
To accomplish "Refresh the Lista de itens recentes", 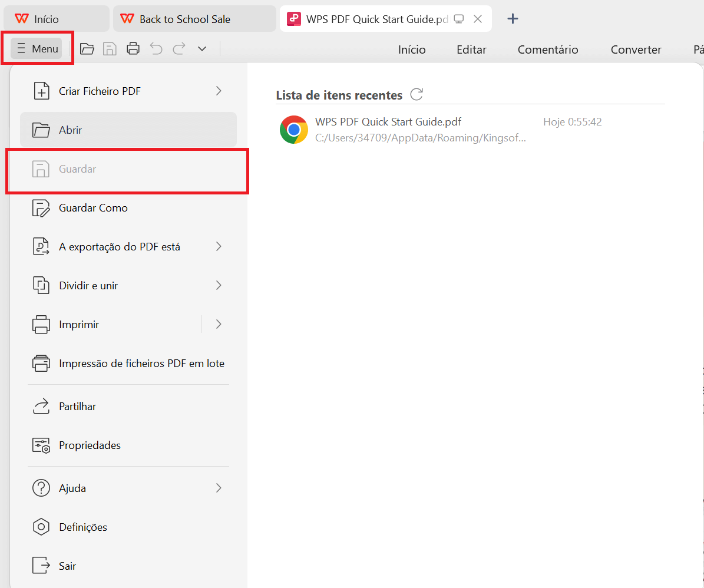I will click(417, 94).
